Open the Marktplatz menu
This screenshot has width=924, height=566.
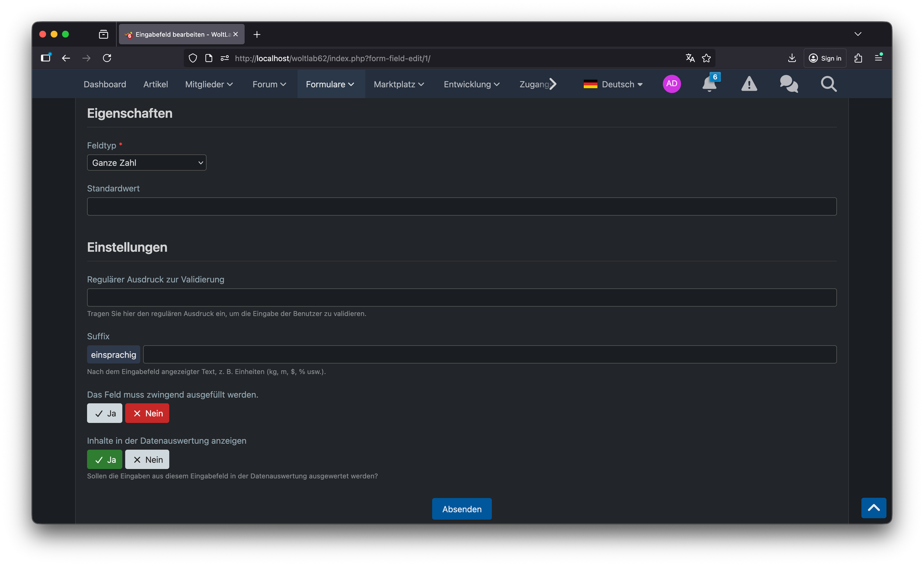[x=398, y=84]
